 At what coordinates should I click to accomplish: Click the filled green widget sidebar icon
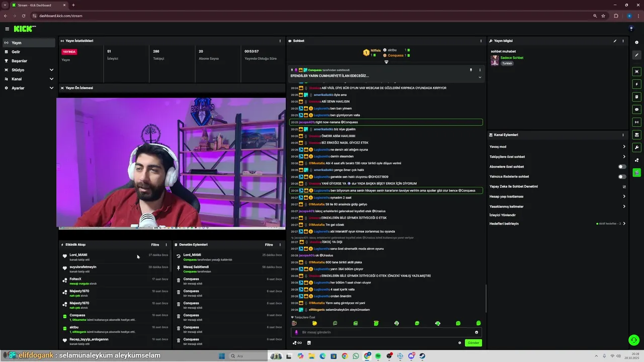pos(636,172)
